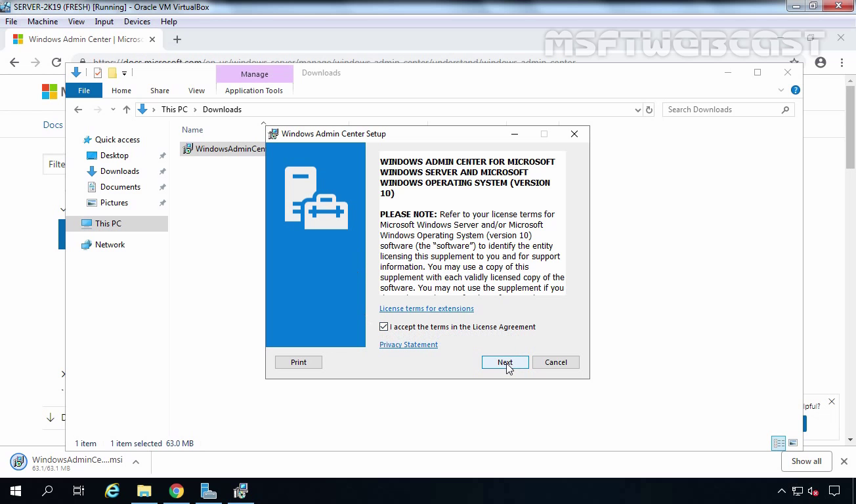Click Explorer Back navigation arrow
Image resolution: width=856 pixels, height=504 pixels.
(x=78, y=110)
